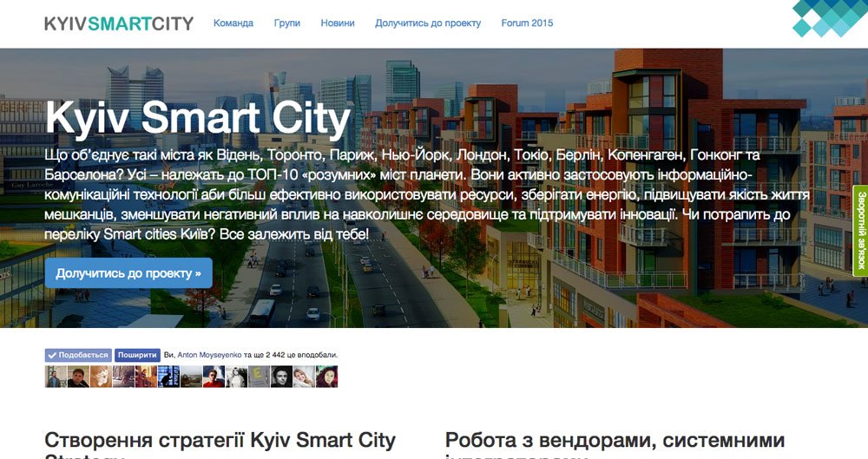Toggle the Facebook Подобається like button

(78, 355)
